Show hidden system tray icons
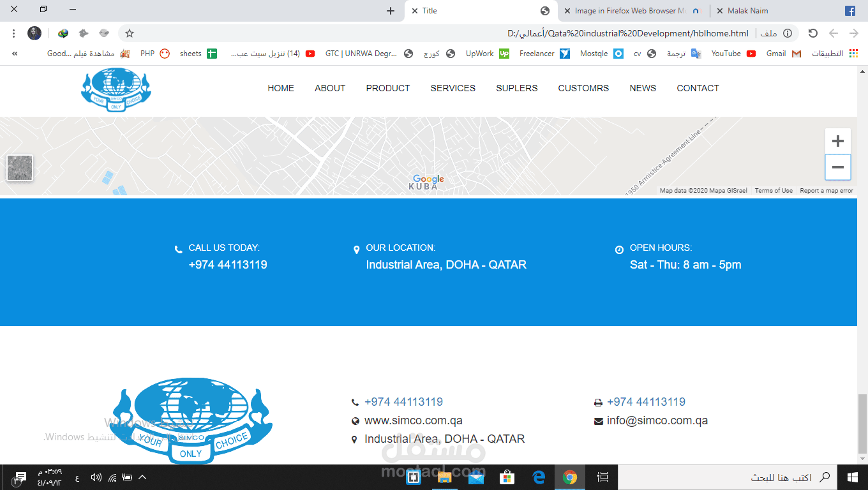 142,477
